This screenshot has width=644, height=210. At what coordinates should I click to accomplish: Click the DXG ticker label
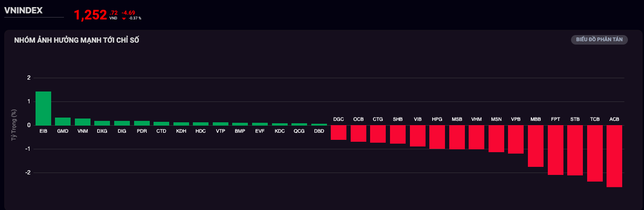(102, 131)
